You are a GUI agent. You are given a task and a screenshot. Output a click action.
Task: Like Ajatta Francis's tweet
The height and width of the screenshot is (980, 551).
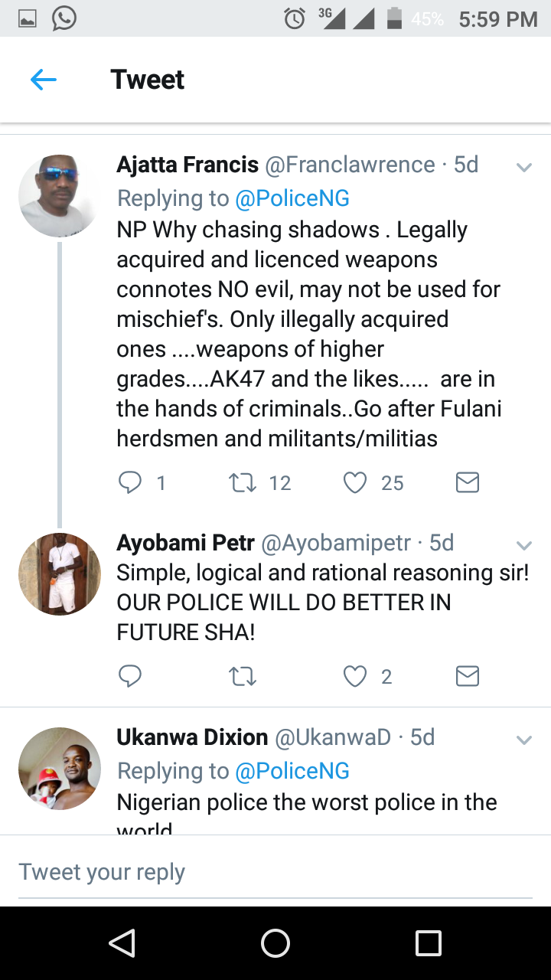355,482
